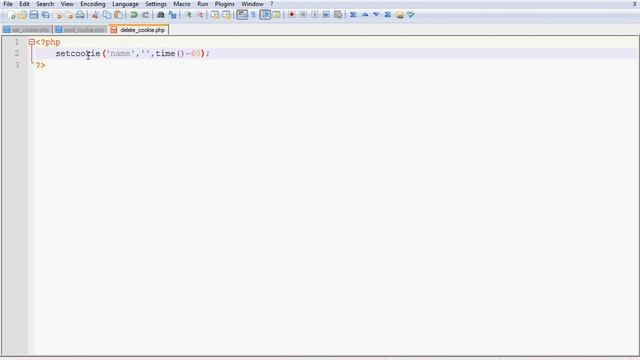Click Synchronize Vertical Scrolling icon
Image resolution: width=640 pixels, height=360 pixels.
point(215,15)
